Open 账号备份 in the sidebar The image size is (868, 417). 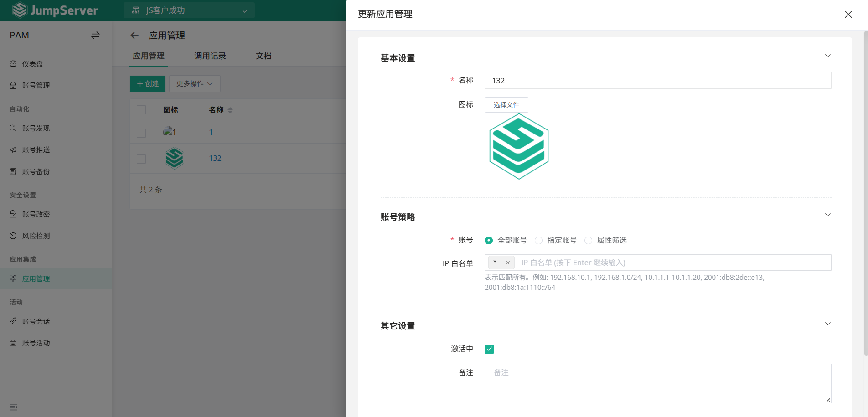[x=56, y=171]
